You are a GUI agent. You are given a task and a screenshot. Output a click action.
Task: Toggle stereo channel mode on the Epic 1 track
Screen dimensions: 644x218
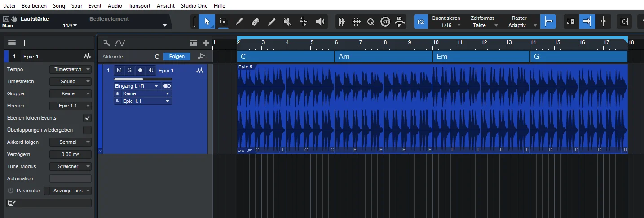[167, 86]
